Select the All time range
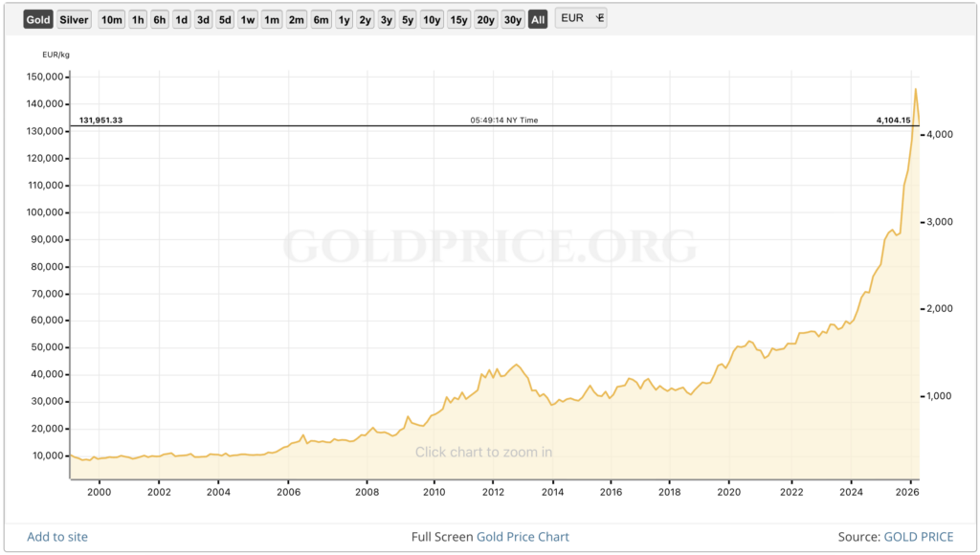 [x=538, y=19]
